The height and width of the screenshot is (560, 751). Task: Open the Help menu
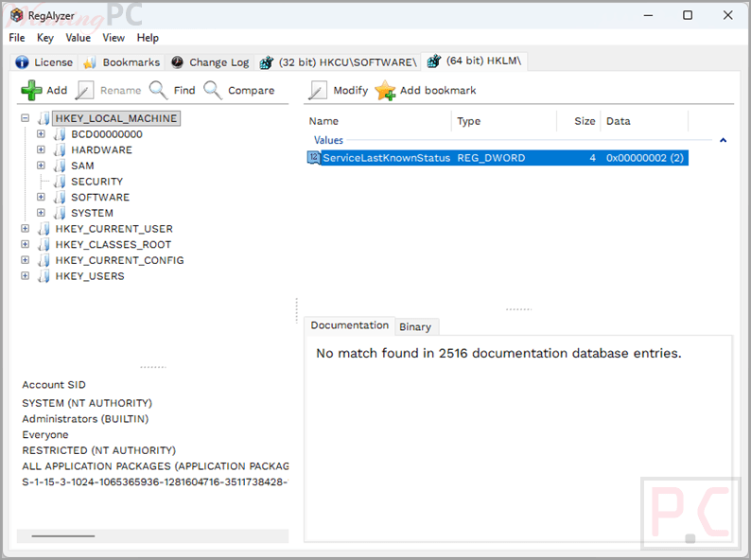point(148,38)
